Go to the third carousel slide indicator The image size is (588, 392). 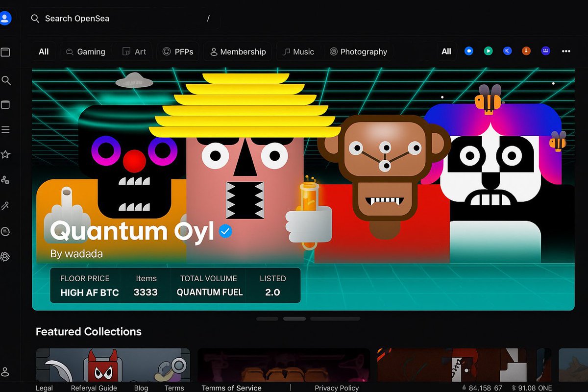pyautogui.click(x=335, y=318)
